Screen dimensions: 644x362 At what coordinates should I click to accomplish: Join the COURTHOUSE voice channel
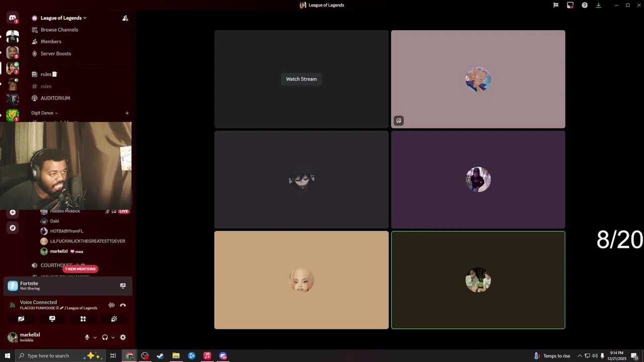pyautogui.click(x=56, y=265)
